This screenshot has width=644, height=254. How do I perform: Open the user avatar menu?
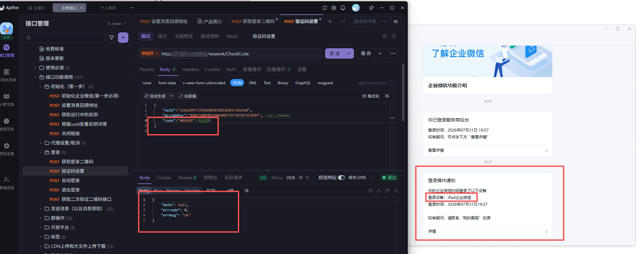pos(356,8)
